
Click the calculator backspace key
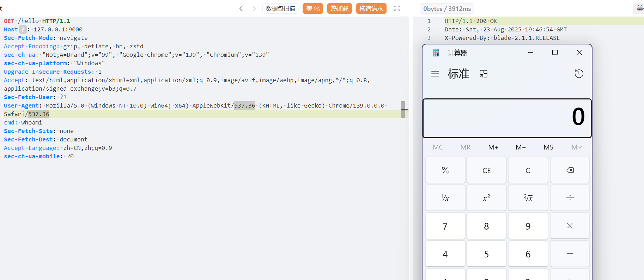pyautogui.click(x=570, y=170)
